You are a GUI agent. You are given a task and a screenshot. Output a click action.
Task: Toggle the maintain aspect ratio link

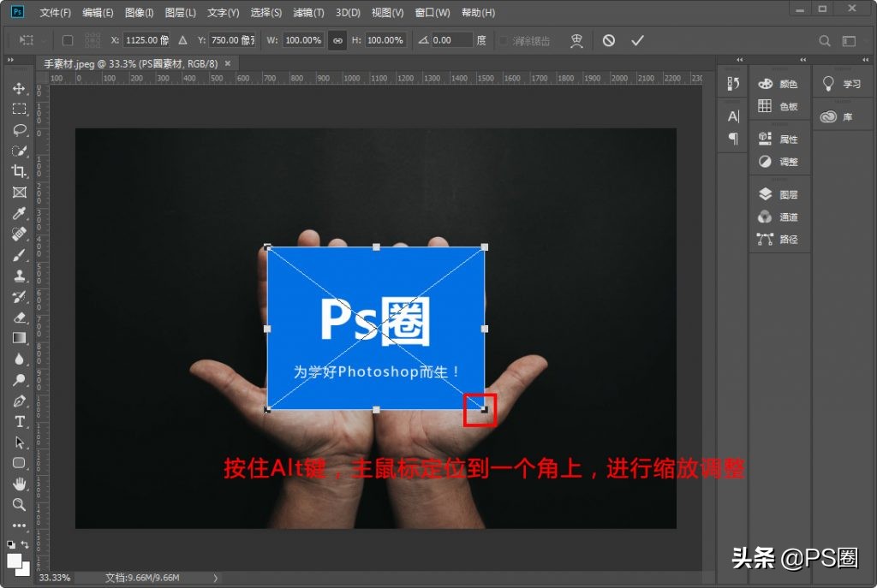337,40
